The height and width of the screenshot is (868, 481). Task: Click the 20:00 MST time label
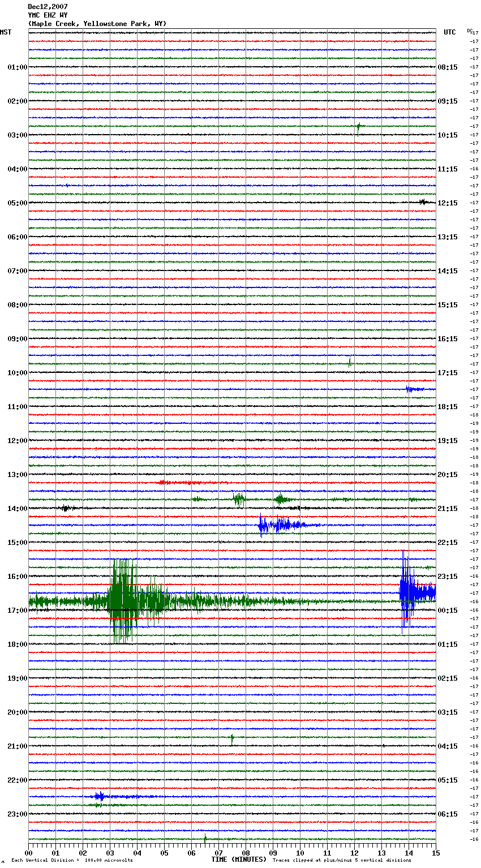[18, 712]
